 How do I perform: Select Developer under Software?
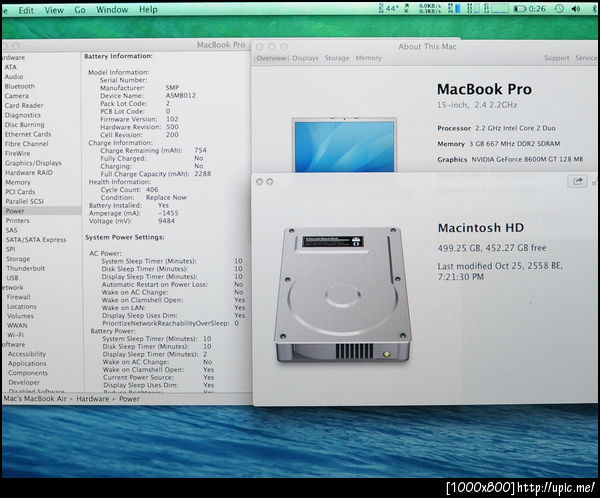(x=24, y=382)
